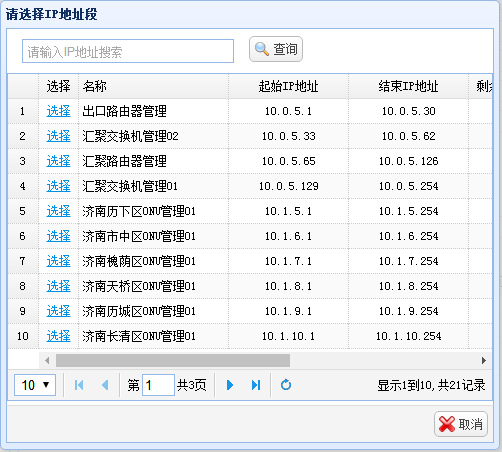502x452 pixels.
Task: Click the 名称 column header
Action: (153, 86)
